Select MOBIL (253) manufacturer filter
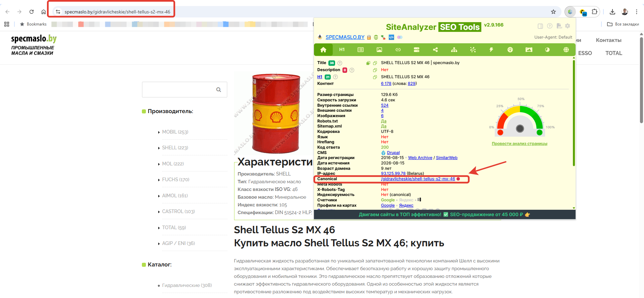Viewport: 644px width, 298px height. pos(175,132)
